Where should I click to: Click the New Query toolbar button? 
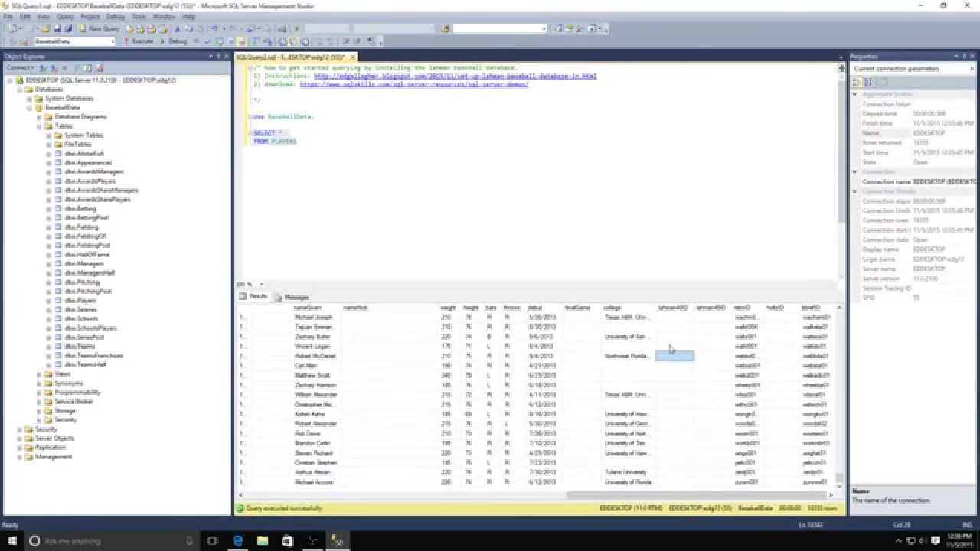click(100, 28)
